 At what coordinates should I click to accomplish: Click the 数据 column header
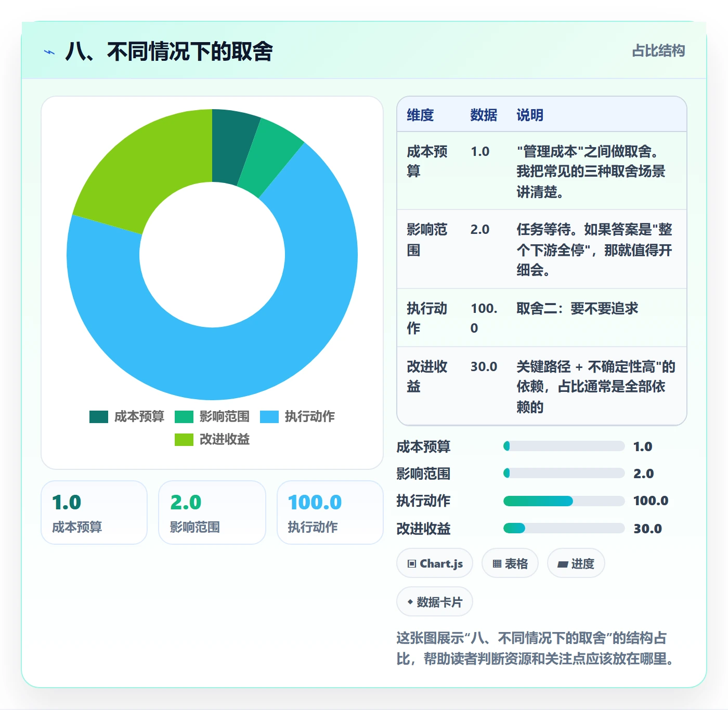(x=484, y=115)
